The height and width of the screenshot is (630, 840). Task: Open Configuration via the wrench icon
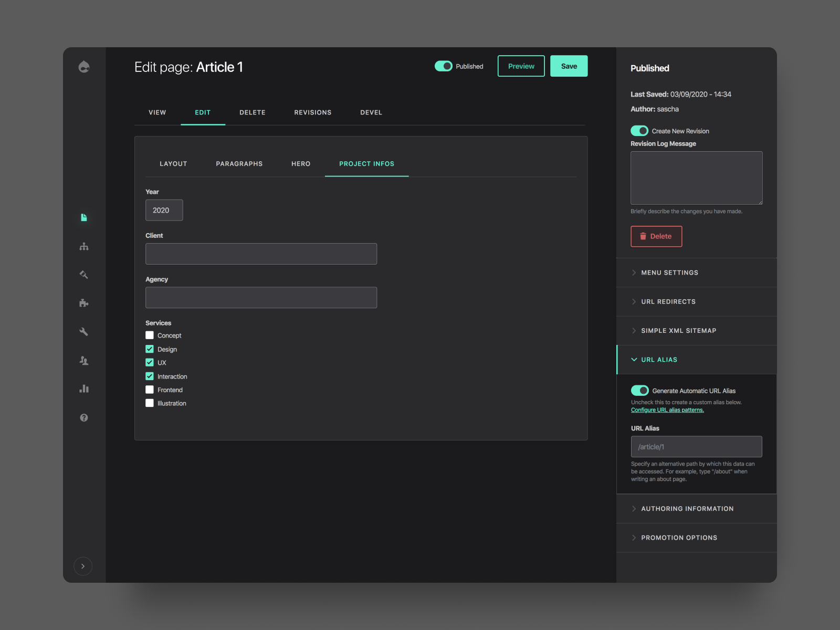point(84,331)
